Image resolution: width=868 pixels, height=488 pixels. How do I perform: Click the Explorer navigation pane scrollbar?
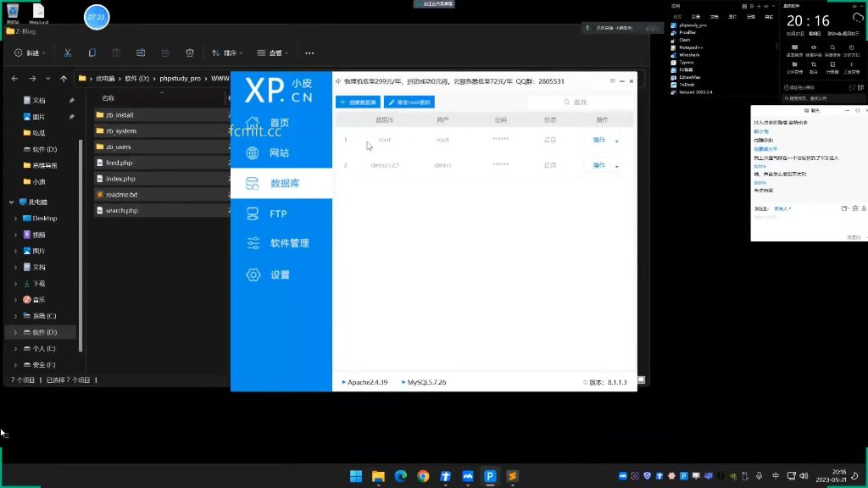coord(81,245)
